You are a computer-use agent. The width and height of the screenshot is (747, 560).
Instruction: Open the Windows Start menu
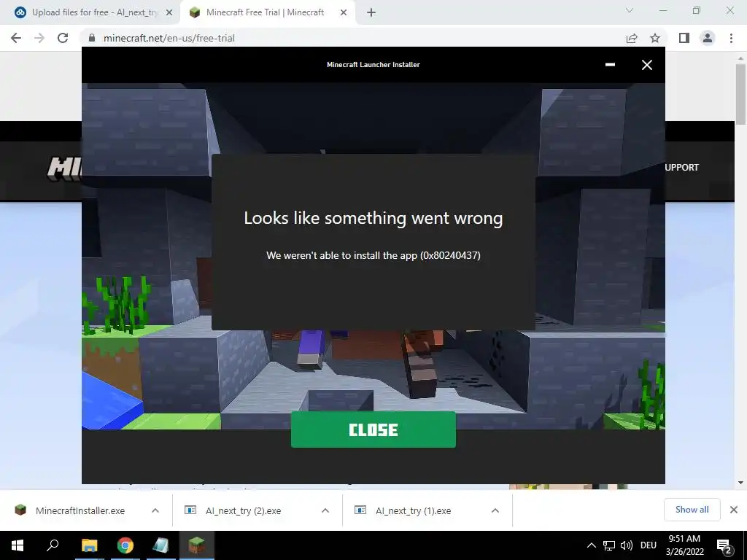click(18, 545)
